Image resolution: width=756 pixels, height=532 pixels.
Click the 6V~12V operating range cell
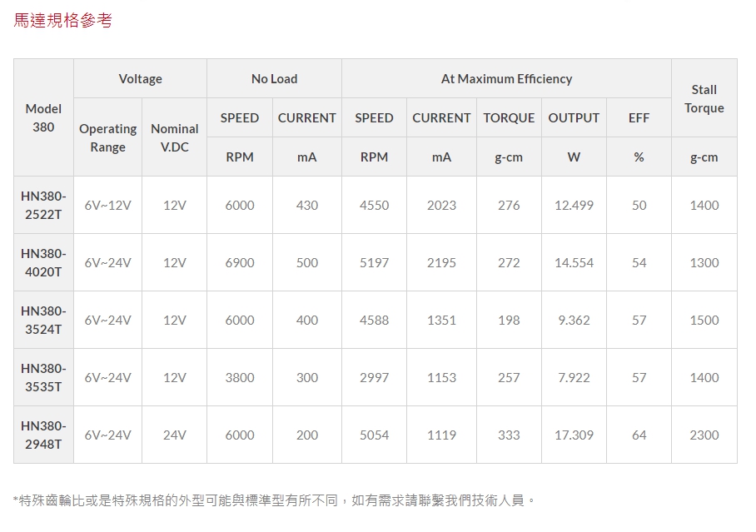(x=107, y=206)
